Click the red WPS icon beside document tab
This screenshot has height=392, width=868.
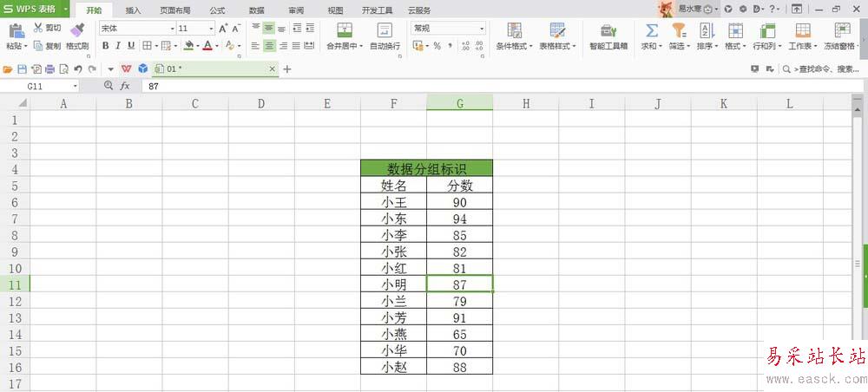click(x=127, y=69)
